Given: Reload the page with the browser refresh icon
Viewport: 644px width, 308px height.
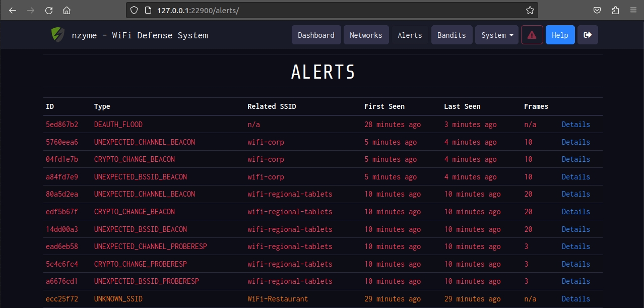Looking at the screenshot, I should coord(49,10).
